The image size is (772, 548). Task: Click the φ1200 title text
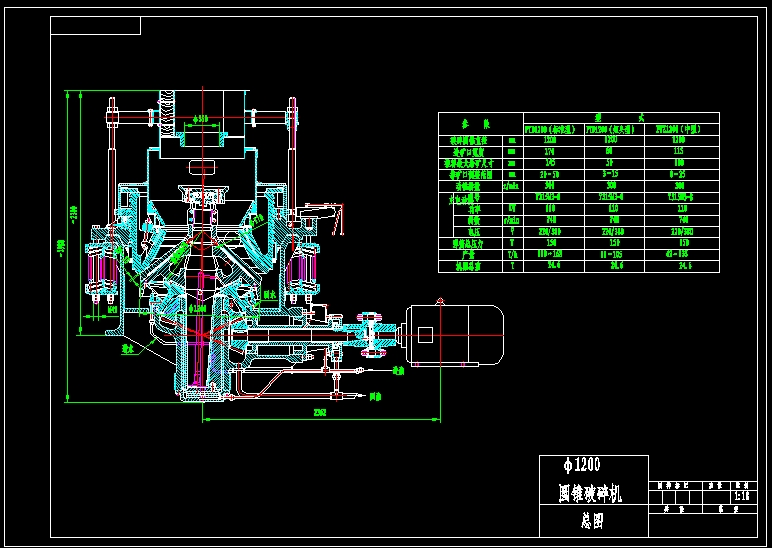pyautogui.click(x=582, y=465)
